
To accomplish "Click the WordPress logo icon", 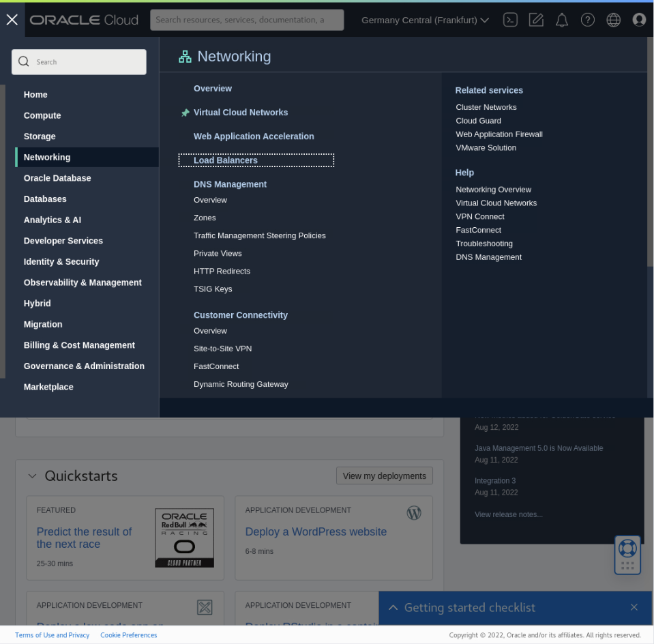I will click(x=414, y=513).
